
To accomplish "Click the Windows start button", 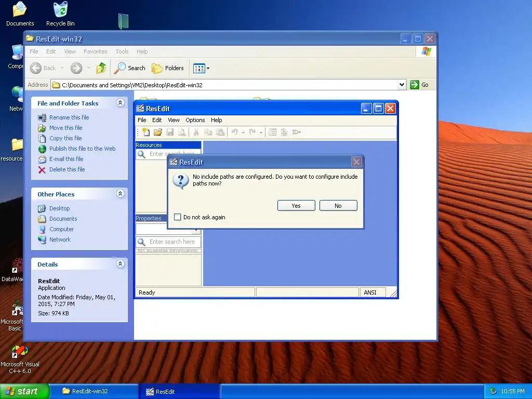I will tap(24, 391).
